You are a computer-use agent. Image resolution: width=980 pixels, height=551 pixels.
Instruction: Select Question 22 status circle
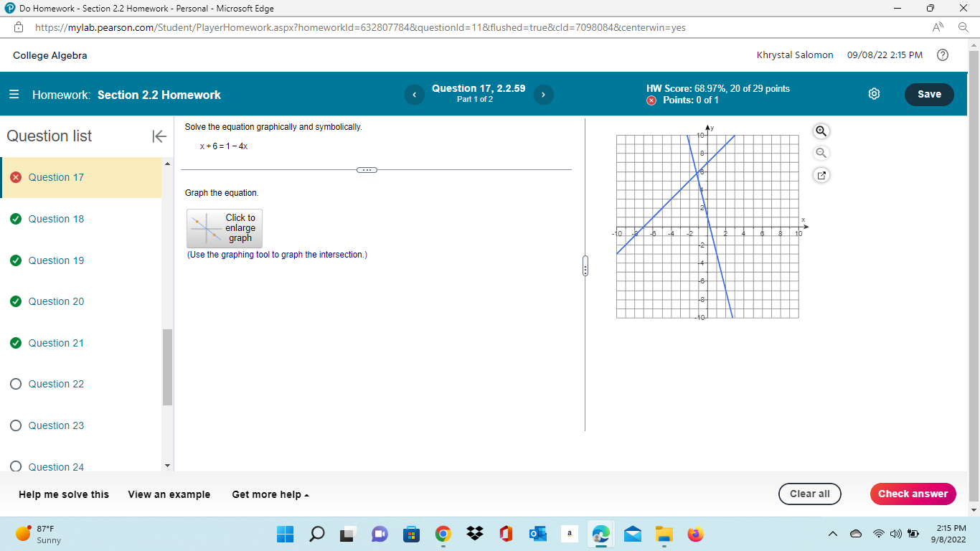click(15, 384)
